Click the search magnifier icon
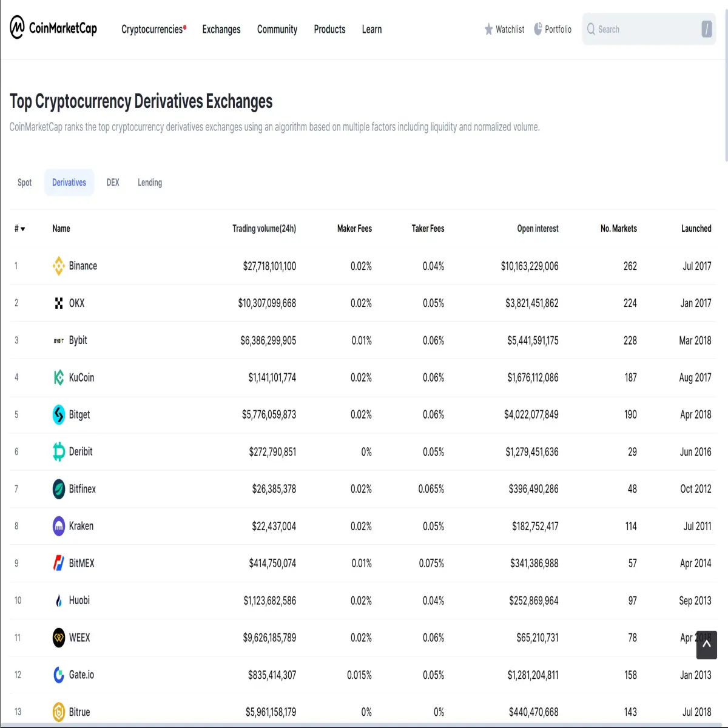This screenshot has width=728, height=728. (591, 29)
